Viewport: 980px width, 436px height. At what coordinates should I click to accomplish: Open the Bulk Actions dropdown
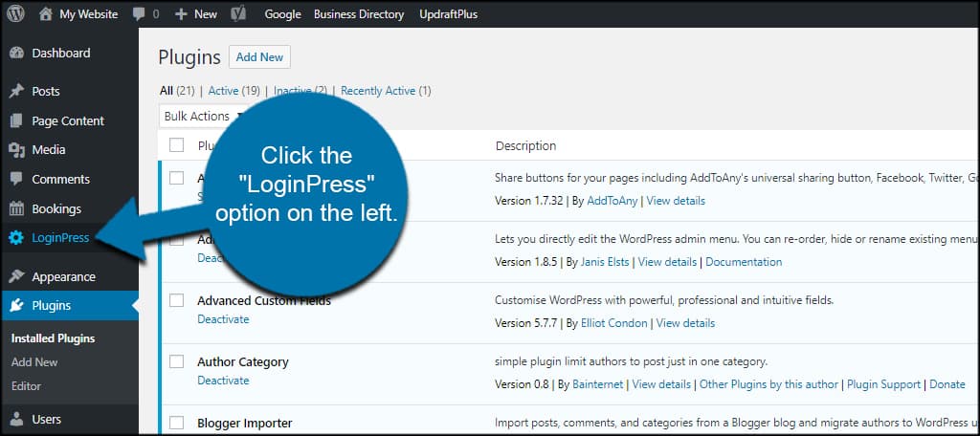201,117
